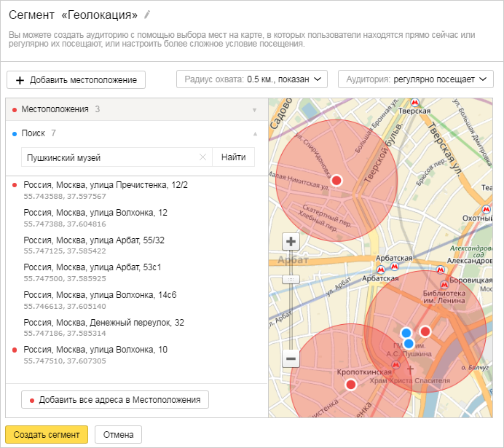This screenshot has height=448, width=504.
Task: Click Добавить местоположение button
Action: 76,79
